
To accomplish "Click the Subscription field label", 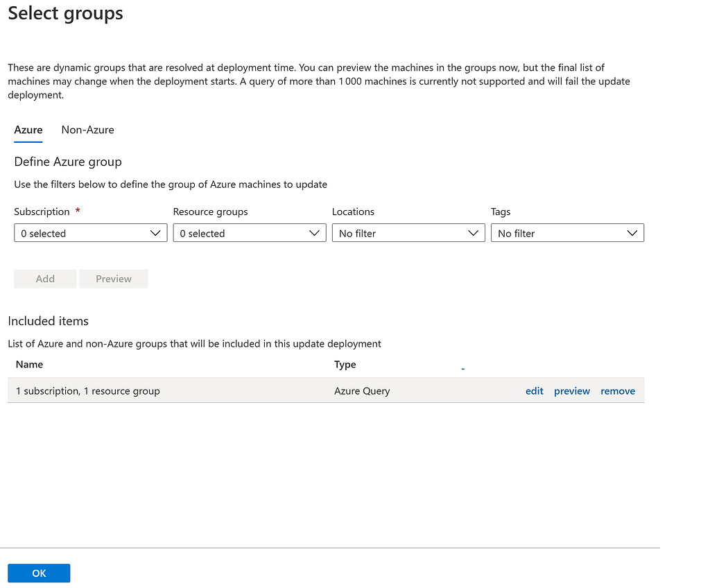I will coord(42,212).
